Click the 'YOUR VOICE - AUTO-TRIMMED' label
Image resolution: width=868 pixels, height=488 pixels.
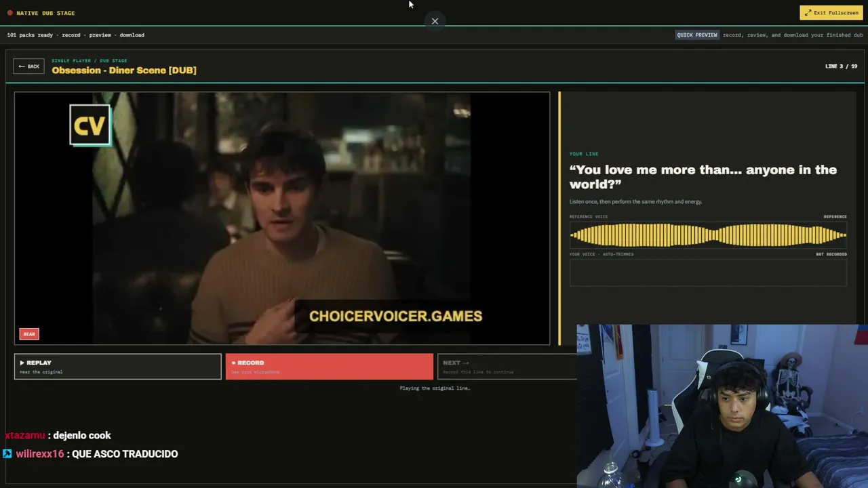pyautogui.click(x=601, y=254)
